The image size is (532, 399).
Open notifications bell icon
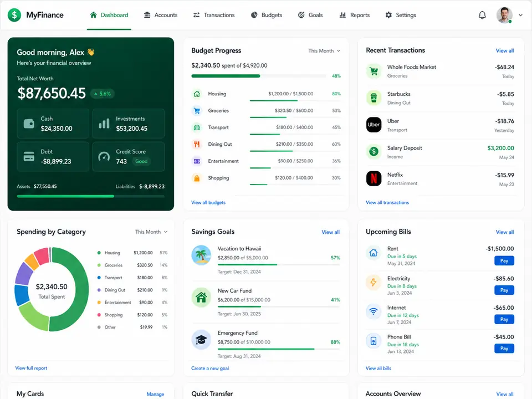tap(482, 15)
